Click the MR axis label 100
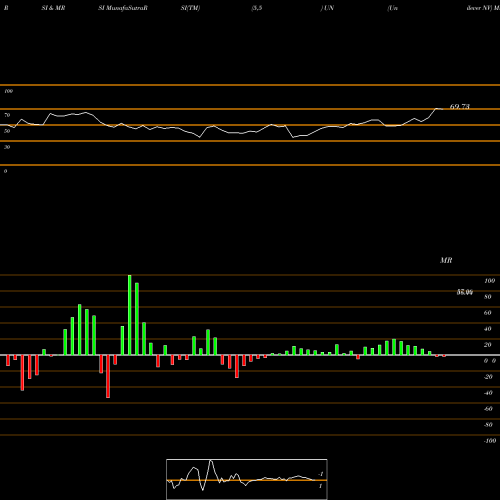The width and height of the screenshot is (500, 500). coord(489,281)
